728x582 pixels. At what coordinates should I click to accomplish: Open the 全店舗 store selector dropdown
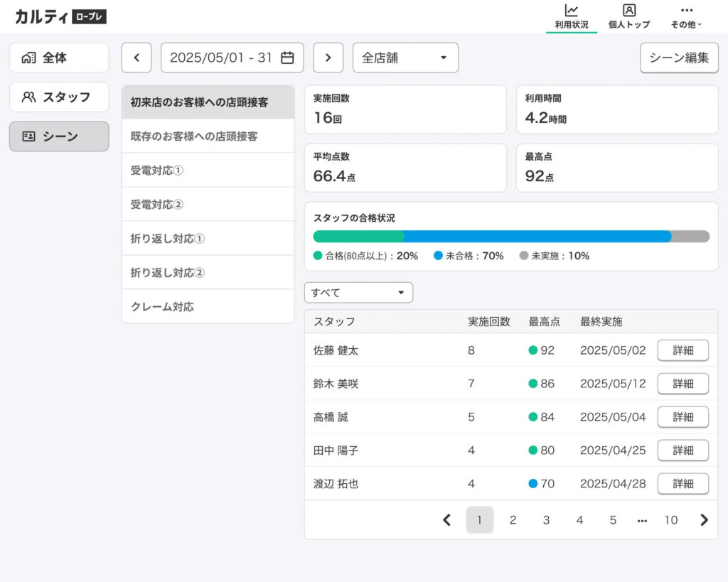point(405,58)
